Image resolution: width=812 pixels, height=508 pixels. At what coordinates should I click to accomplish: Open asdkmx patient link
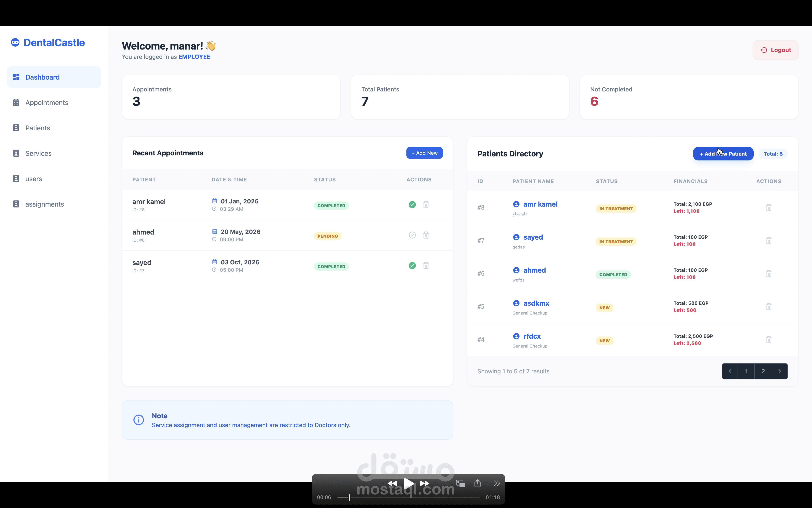click(536, 303)
